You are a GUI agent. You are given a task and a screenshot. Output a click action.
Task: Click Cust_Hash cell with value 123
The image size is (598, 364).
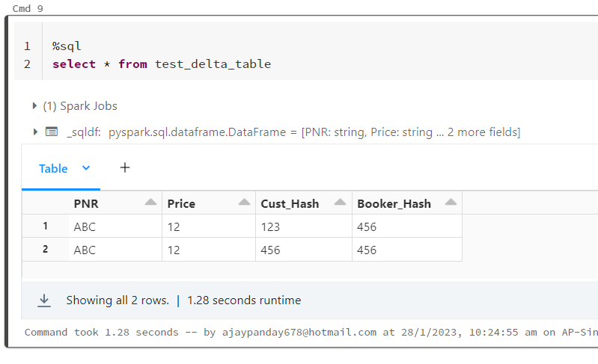click(269, 226)
